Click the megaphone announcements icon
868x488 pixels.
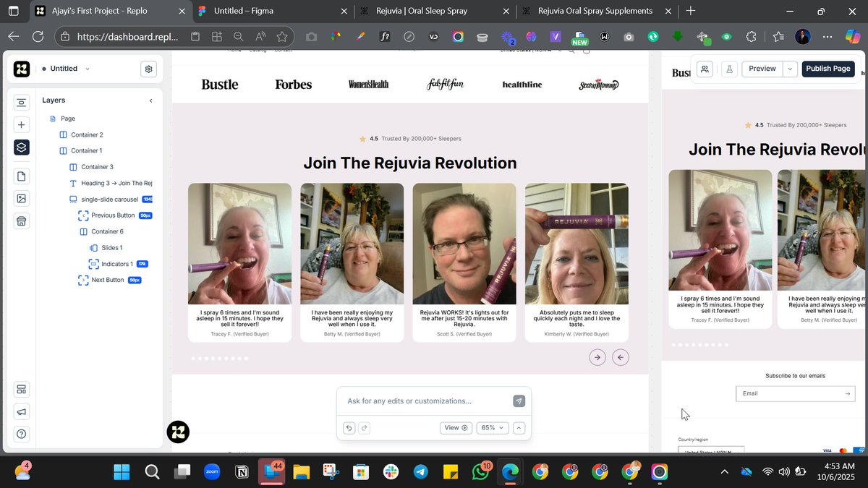[22, 412]
